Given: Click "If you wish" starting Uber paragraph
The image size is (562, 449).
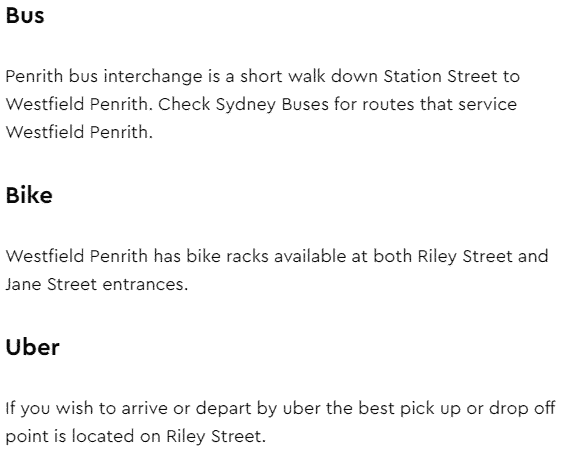Looking at the screenshot, I should (x=49, y=409).
